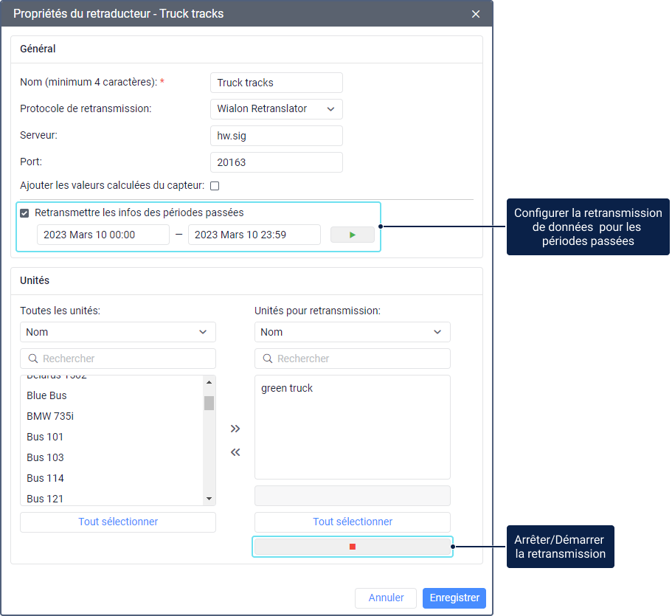Enable Ajouter les valeurs calculées du capteur

(215, 186)
